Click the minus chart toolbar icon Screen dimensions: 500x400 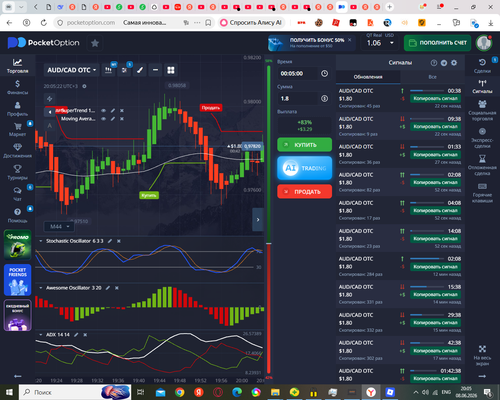(x=155, y=70)
